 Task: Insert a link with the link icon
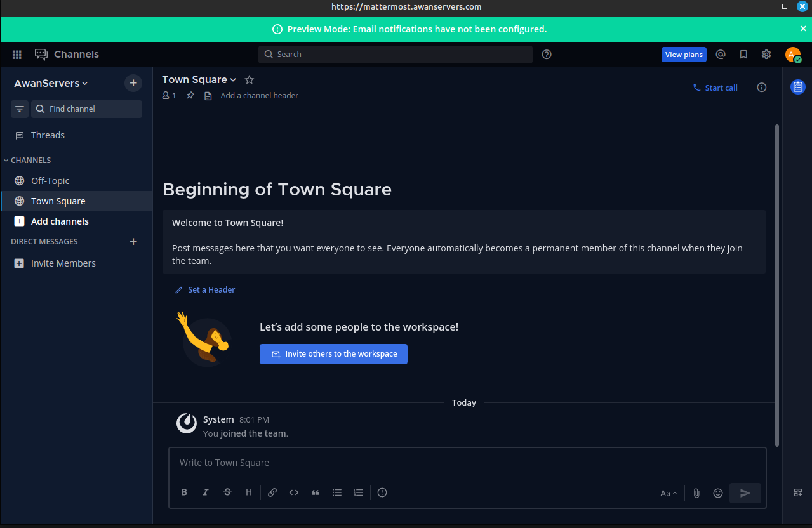272,492
